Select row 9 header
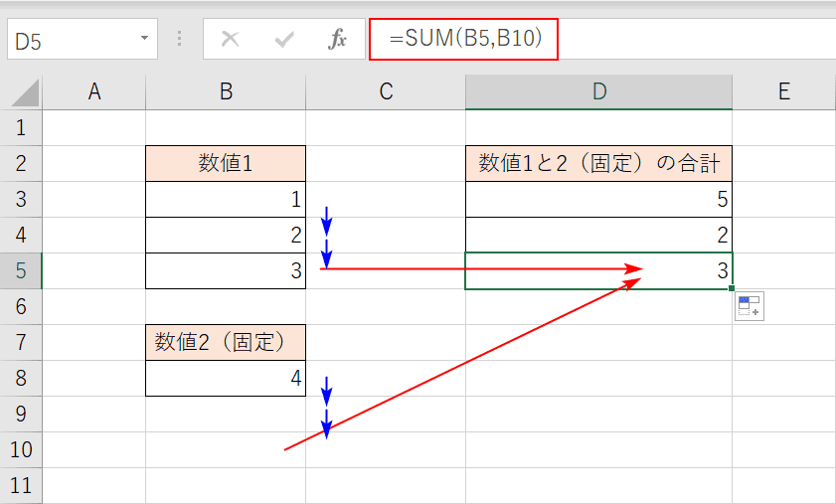Viewport: 836px width, 504px height. (21, 414)
